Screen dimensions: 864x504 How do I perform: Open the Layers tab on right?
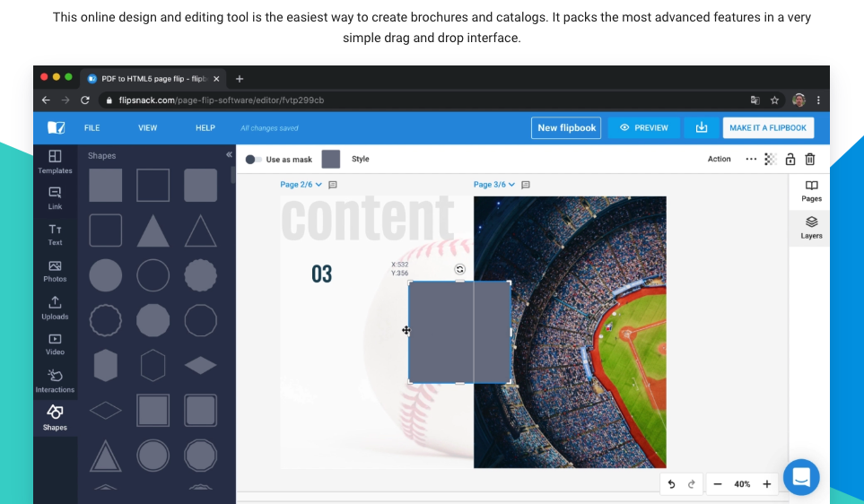[811, 227]
